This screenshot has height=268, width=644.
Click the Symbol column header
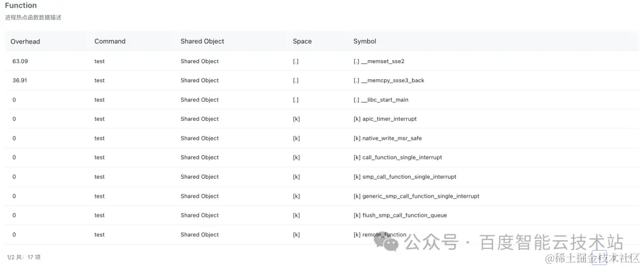pos(365,41)
